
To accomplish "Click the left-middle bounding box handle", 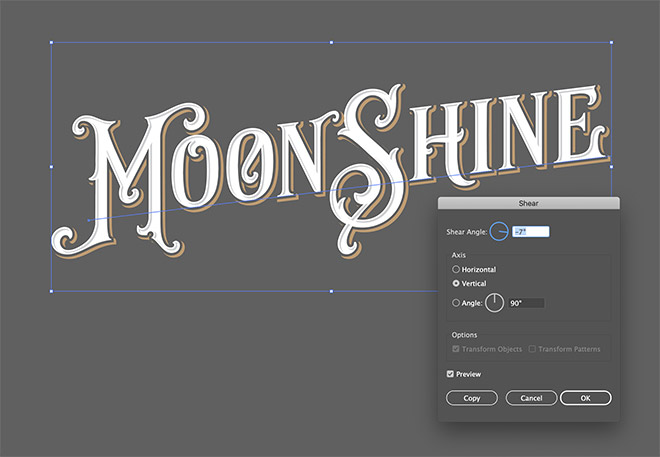I will pos(51,167).
